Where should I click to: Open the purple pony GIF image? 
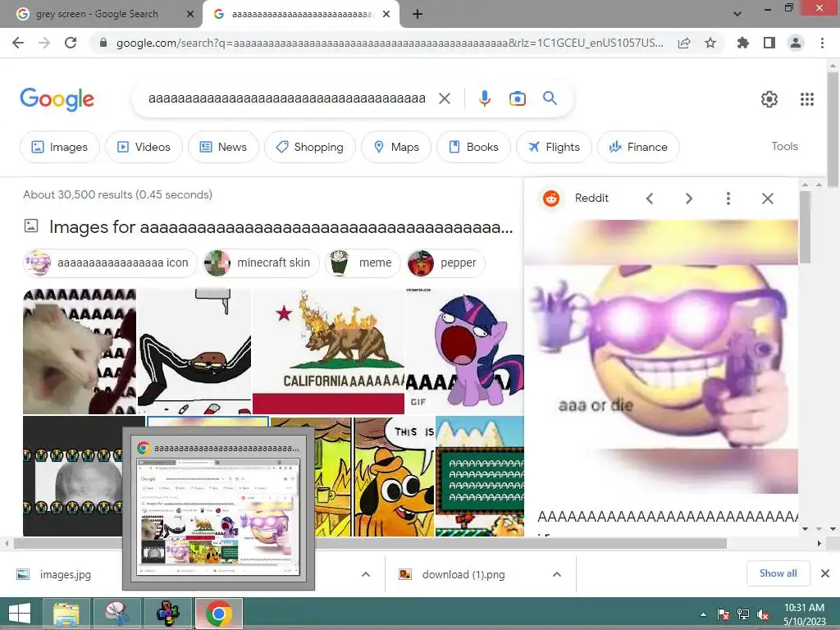[465, 351]
